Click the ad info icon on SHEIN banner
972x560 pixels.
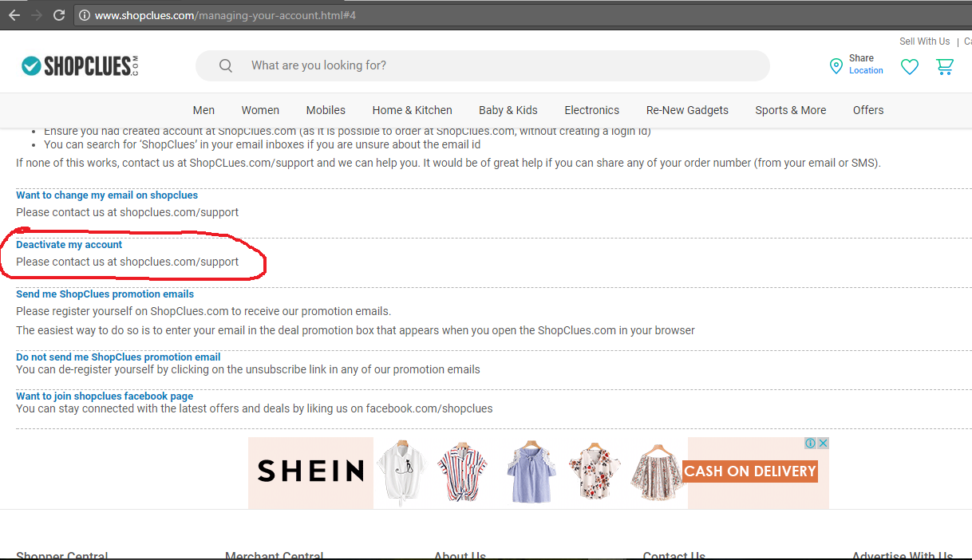(x=810, y=443)
